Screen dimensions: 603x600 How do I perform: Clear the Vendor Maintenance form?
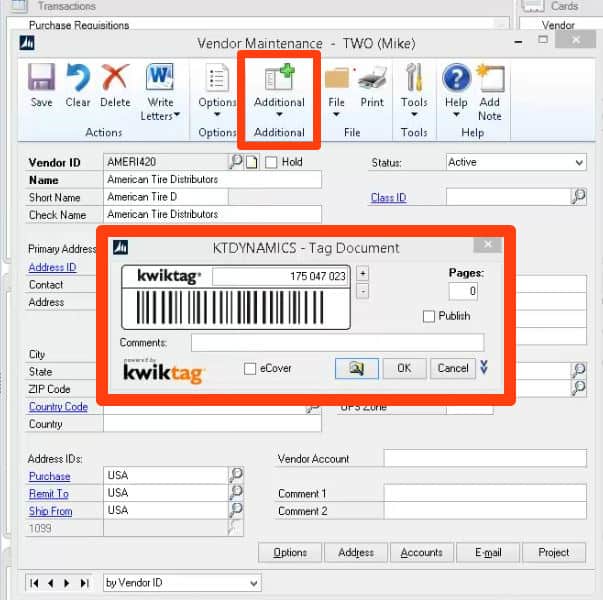[78, 85]
